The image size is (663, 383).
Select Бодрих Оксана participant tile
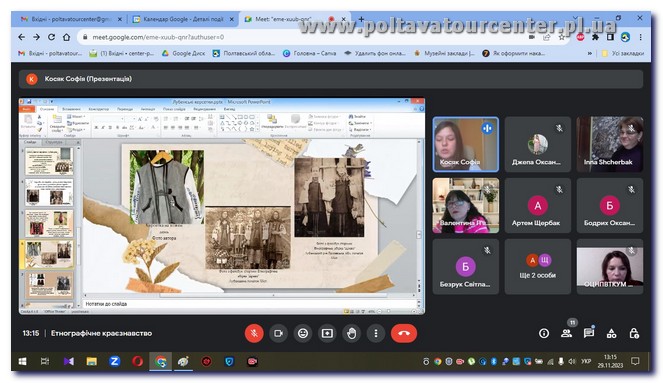pyautogui.click(x=610, y=205)
